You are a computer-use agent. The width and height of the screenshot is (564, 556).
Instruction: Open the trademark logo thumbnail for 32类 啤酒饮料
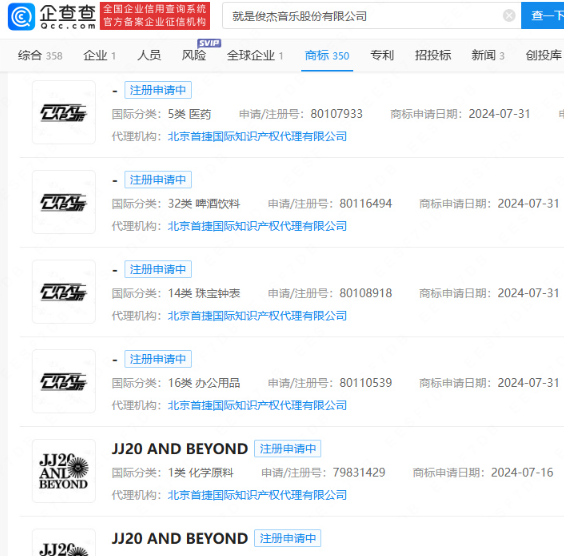point(64,202)
